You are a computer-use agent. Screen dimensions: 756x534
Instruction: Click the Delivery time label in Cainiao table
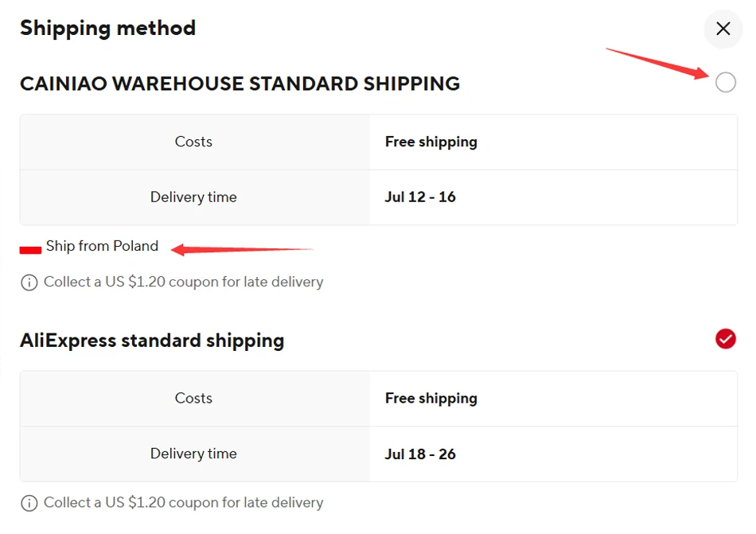(193, 197)
